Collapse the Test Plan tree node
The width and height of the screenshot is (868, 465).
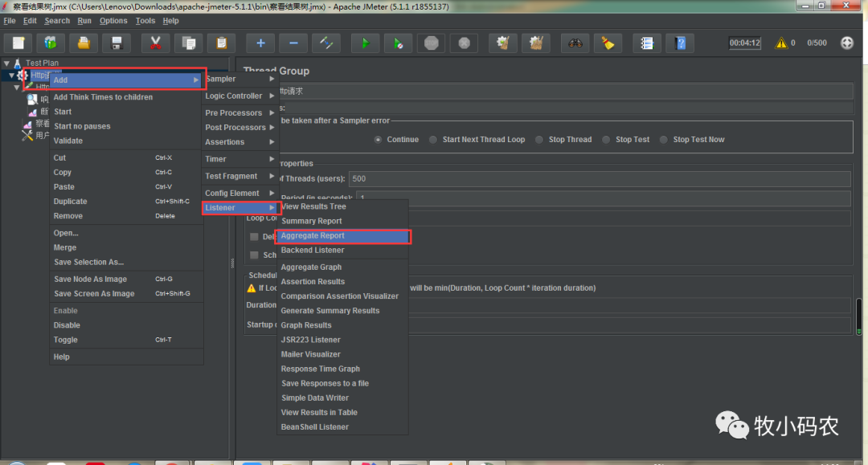6,63
